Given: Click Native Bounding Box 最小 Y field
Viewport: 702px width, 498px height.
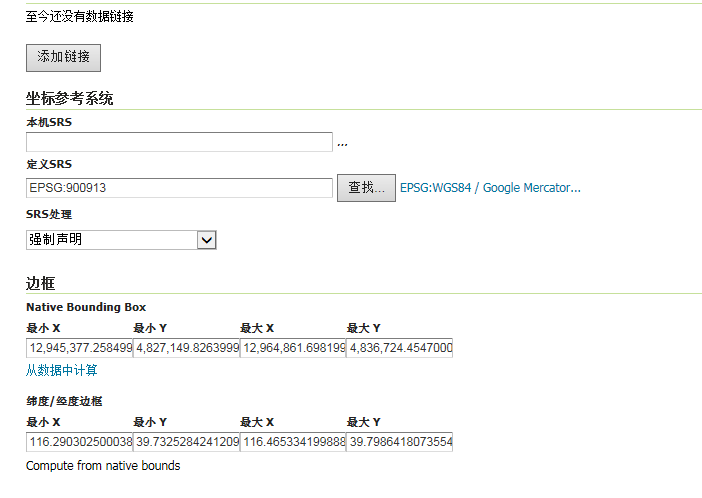Looking at the screenshot, I should tap(187, 348).
